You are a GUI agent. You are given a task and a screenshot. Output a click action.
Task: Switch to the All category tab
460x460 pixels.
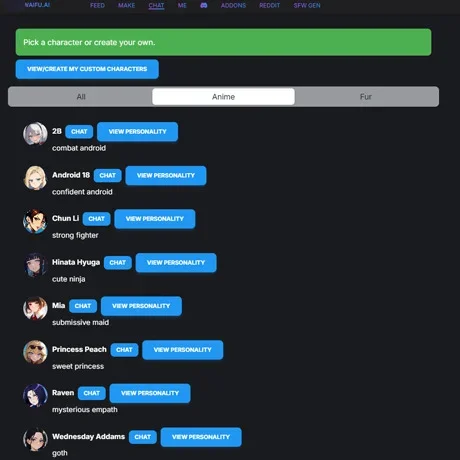[x=81, y=97]
